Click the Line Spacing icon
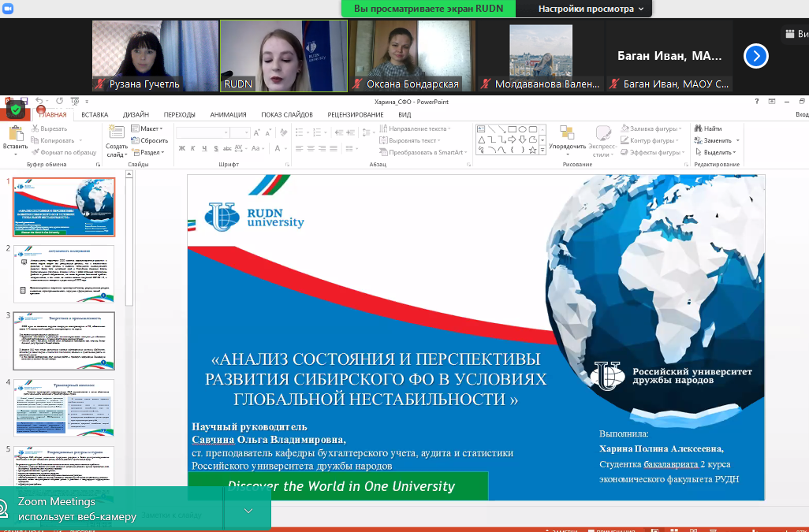The width and height of the screenshot is (809, 532). coord(367,133)
